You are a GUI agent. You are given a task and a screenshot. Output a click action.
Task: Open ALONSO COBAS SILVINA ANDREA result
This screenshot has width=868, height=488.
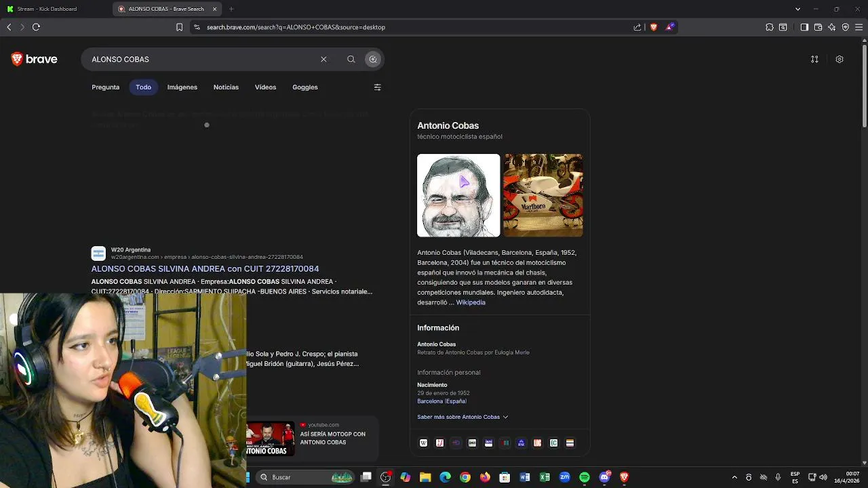(205, 269)
